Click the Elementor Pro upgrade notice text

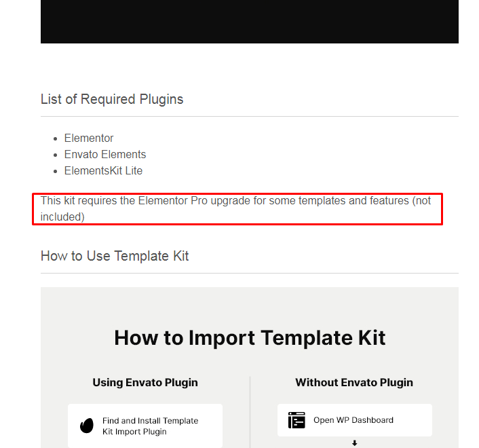click(235, 208)
